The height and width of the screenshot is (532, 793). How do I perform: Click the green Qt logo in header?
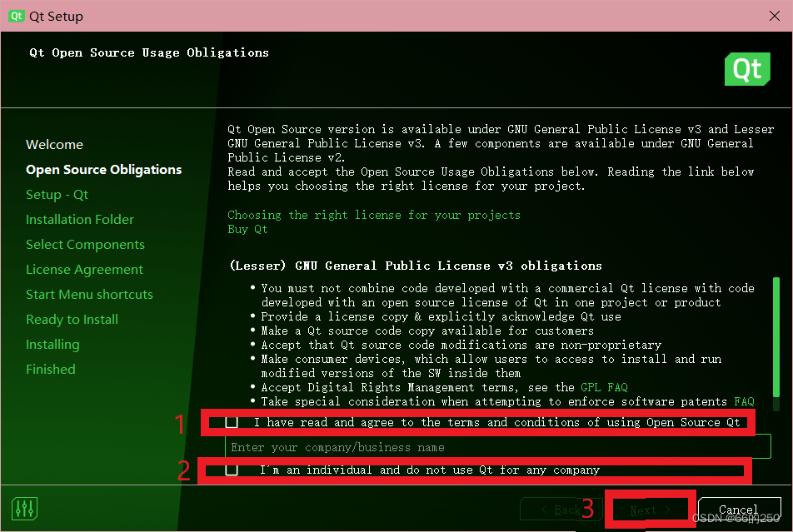[x=747, y=69]
